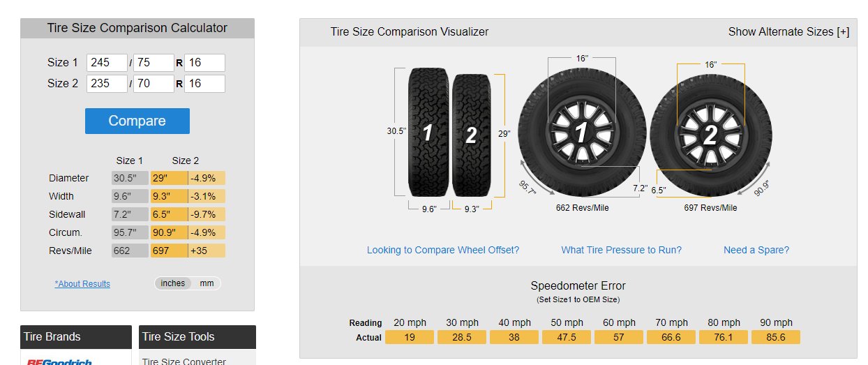Image resolution: width=868 pixels, height=365 pixels.
Task: Click tire 2 tread front-view image
Action: (x=472, y=135)
